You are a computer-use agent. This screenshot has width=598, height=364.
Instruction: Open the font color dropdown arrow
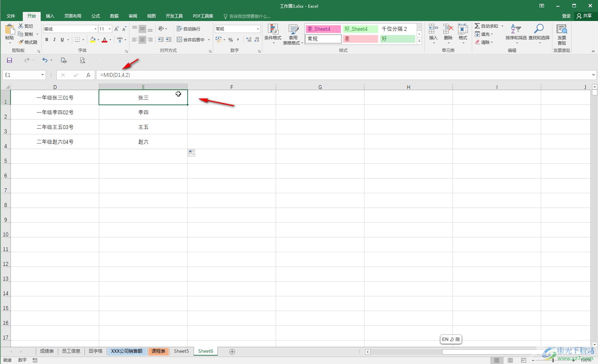(x=110, y=40)
